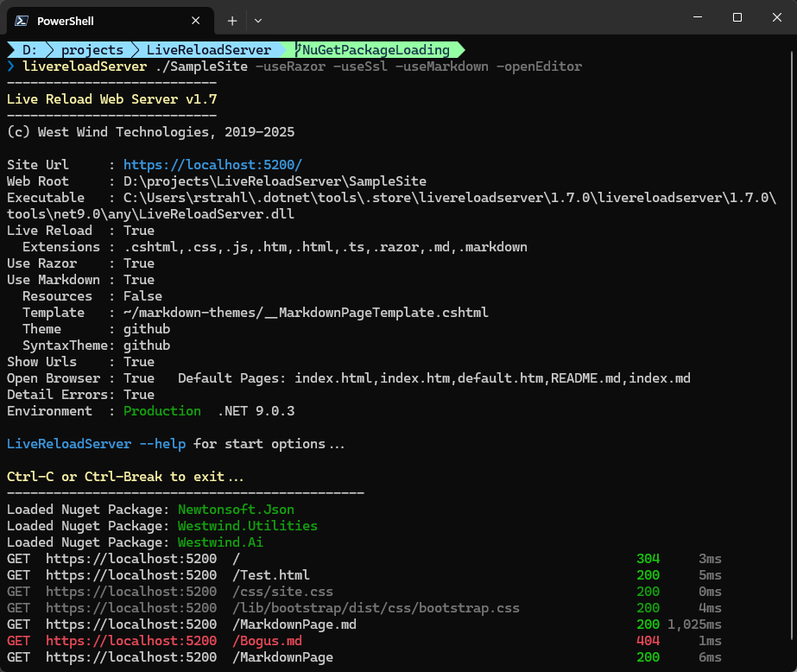Viewport: 797px width, 672px height.
Task: Click the -useRazor switch
Action: 290,67
